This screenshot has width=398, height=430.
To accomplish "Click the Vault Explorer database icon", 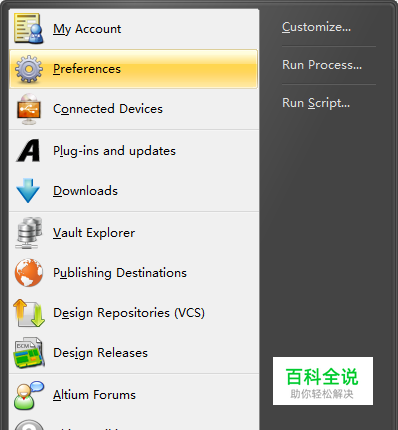I will (x=29, y=233).
